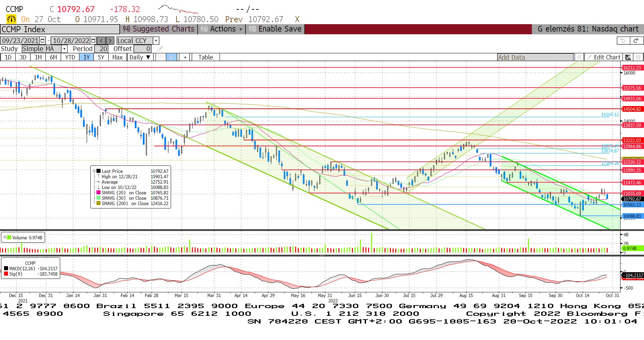Click the MACD -104.2117 axis label
This screenshot has height=340, width=644.
(633, 275)
